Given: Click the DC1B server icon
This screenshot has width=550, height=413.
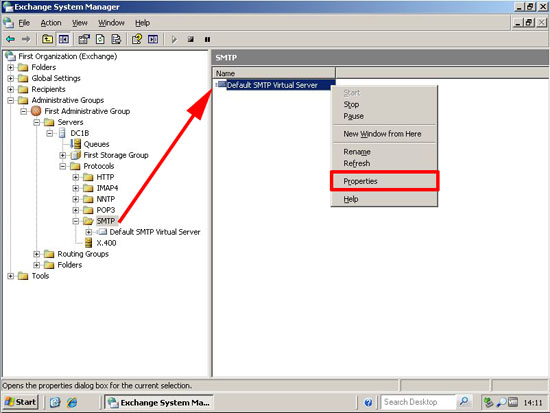Looking at the screenshot, I should [62, 133].
